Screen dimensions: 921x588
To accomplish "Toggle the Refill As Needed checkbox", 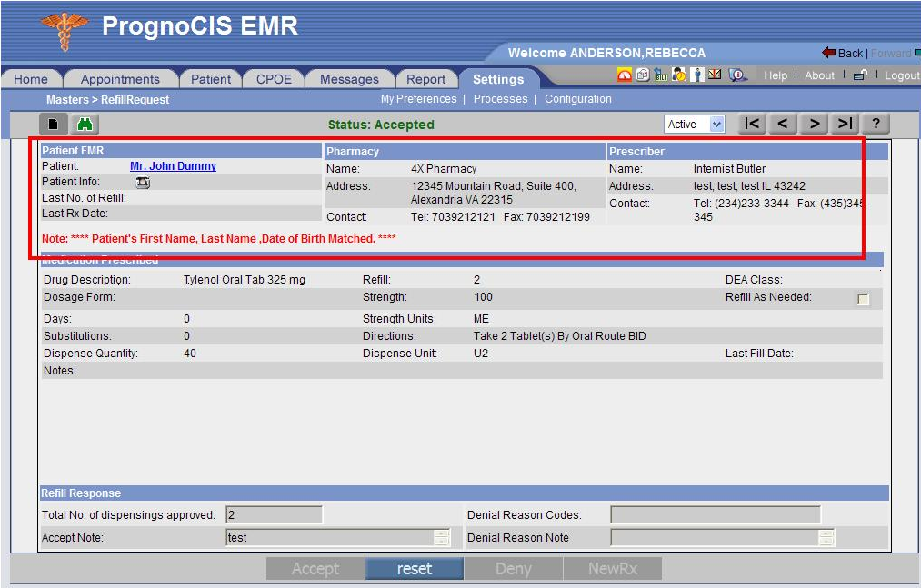I will [863, 299].
